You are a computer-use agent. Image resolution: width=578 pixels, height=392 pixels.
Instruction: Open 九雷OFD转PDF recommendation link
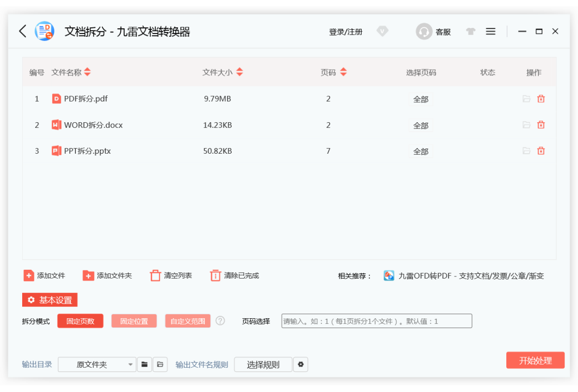coord(471,276)
